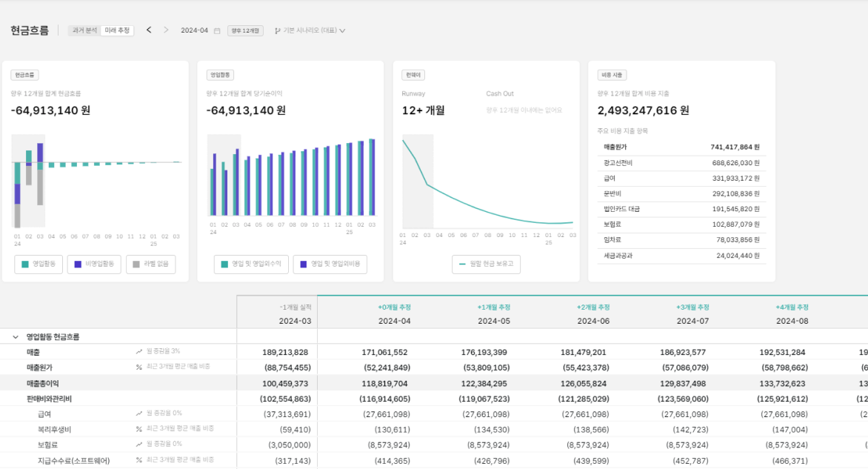
Task: Click purple swatch of 영업 및 영업외비용
Action: [x=304, y=265]
